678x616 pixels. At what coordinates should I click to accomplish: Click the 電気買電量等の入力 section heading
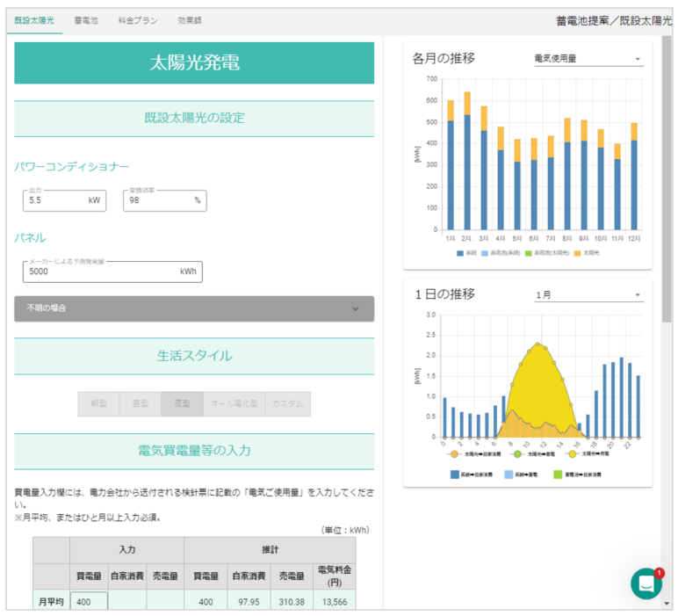194,451
